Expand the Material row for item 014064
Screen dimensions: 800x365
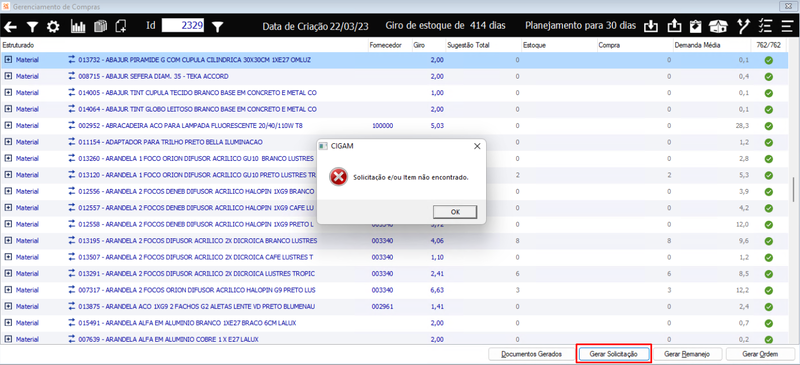pyautogui.click(x=8, y=109)
